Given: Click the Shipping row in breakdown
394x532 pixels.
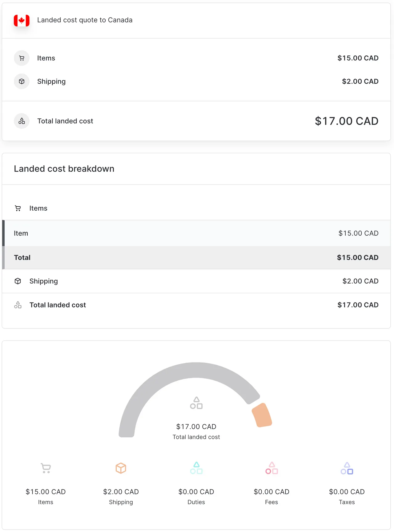Looking at the screenshot, I should pyautogui.click(x=196, y=281).
